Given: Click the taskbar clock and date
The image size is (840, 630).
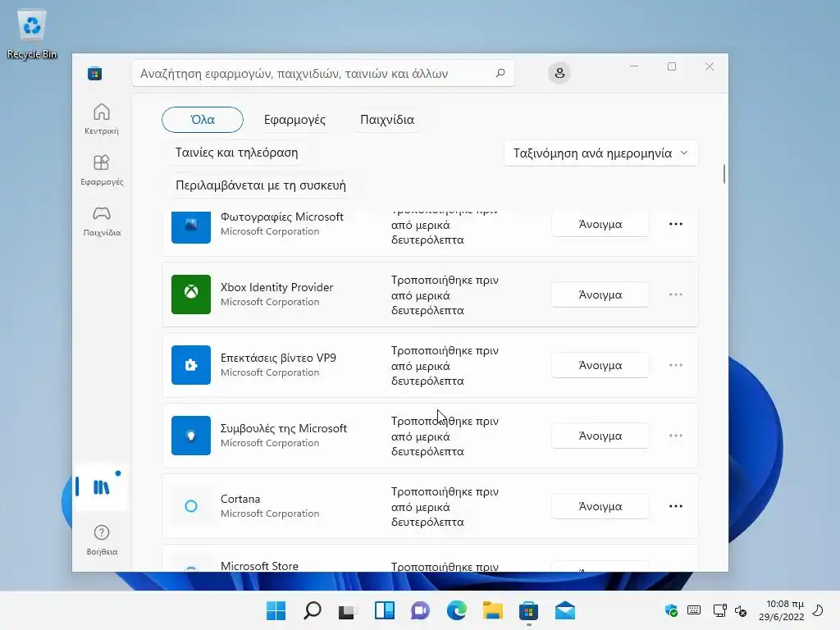Looking at the screenshot, I should [781, 610].
